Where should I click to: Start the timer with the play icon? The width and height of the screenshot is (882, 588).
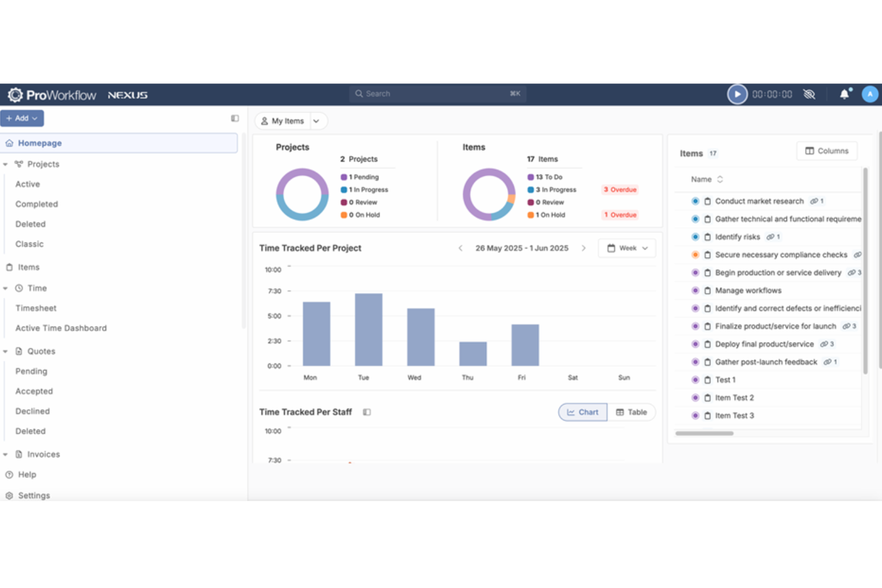737,94
